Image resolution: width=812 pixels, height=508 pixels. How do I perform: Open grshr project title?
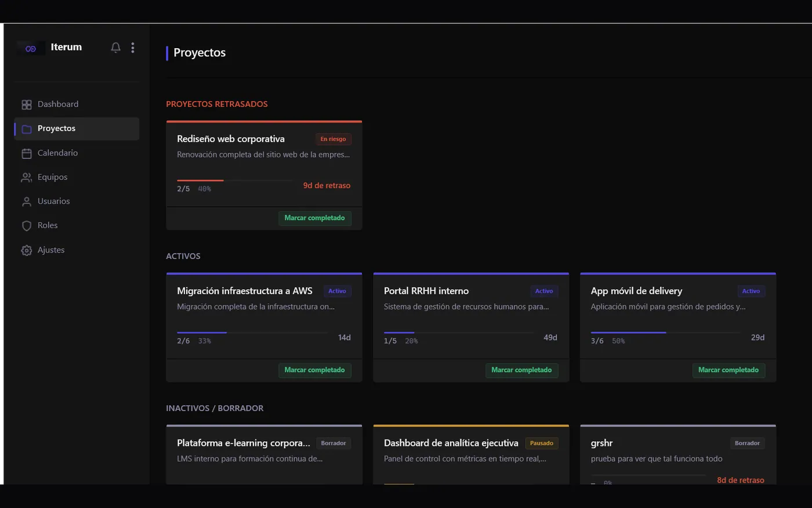coord(601,443)
